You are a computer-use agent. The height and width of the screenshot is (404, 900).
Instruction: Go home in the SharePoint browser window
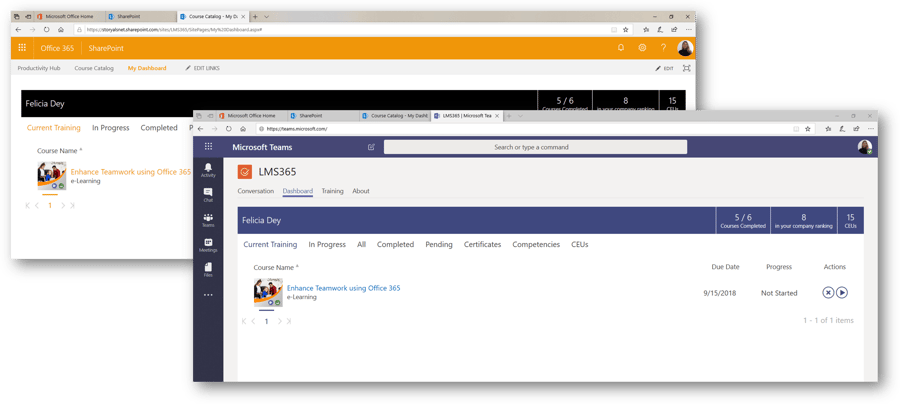pos(60,29)
